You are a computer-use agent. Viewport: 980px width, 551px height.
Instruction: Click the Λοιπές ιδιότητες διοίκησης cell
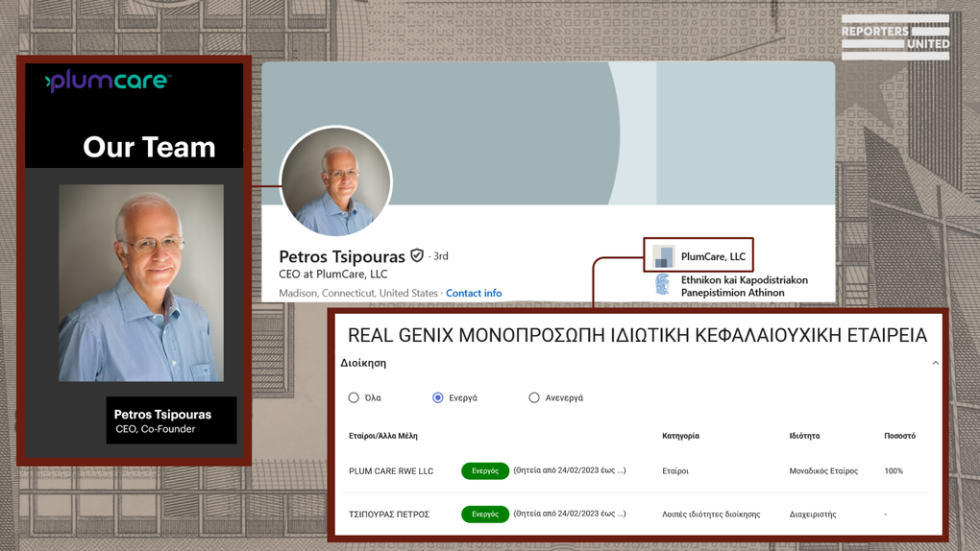(x=711, y=514)
